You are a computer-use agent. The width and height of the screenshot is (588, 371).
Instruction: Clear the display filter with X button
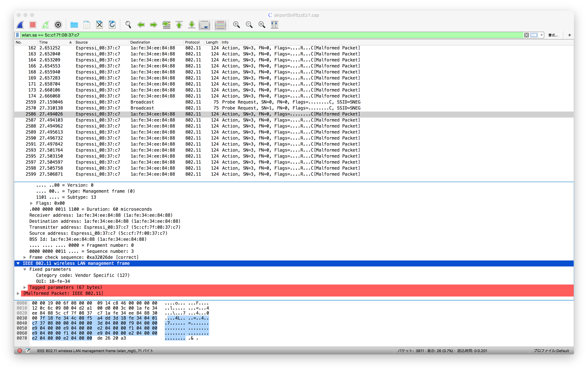(x=526, y=35)
